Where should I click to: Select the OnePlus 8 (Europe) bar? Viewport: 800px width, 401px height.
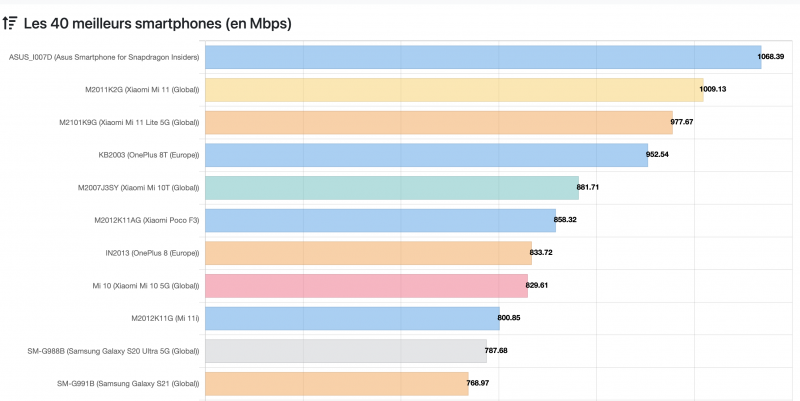(x=368, y=252)
